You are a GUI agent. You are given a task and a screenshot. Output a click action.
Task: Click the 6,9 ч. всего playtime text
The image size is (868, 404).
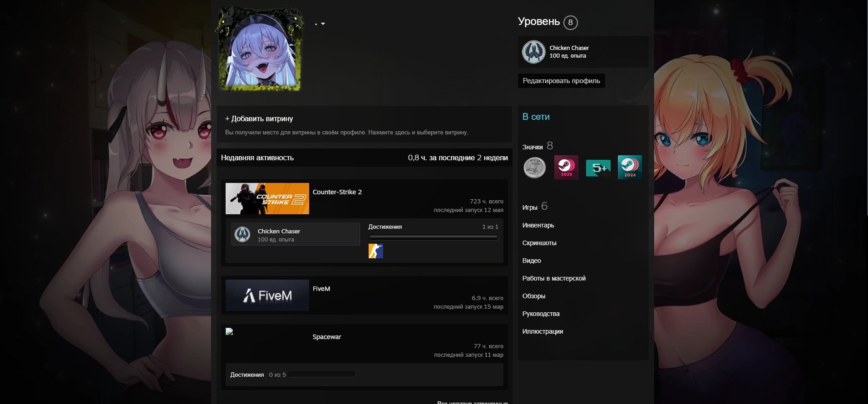pos(488,298)
